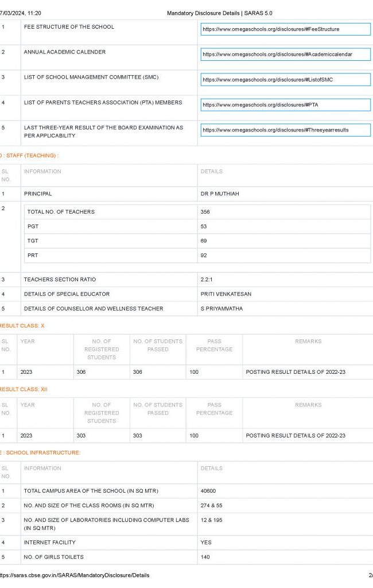Click the List of SMC URL field
The height and width of the screenshot is (588, 373).
285,80
